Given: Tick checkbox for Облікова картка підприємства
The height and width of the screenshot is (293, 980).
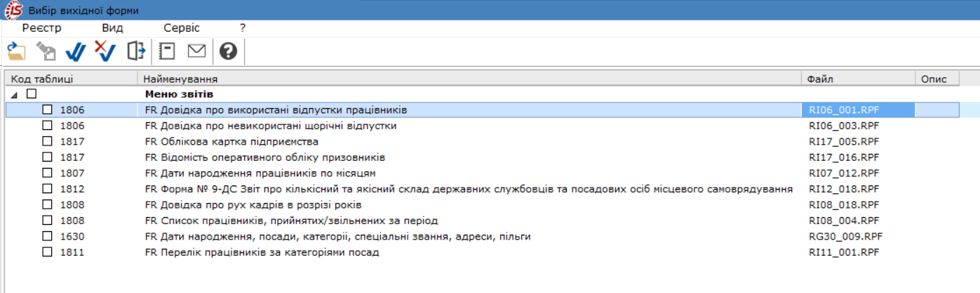Looking at the screenshot, I should tap(47, 141).
